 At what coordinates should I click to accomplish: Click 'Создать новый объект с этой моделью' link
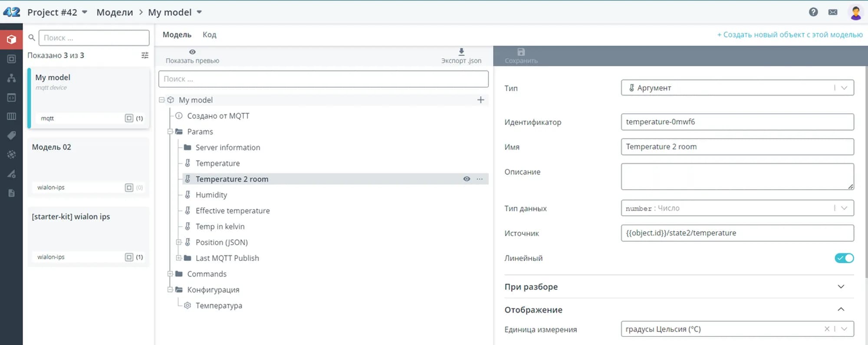[789, 35]
